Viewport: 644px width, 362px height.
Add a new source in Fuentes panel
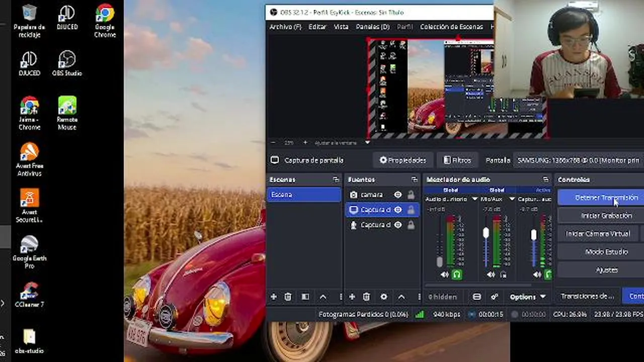click(x=352, y=297)
